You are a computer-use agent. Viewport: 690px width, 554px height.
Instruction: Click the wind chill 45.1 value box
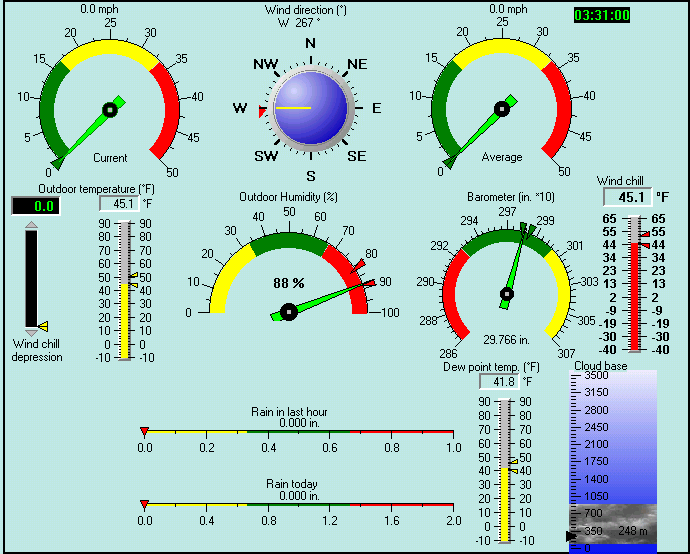631,197
